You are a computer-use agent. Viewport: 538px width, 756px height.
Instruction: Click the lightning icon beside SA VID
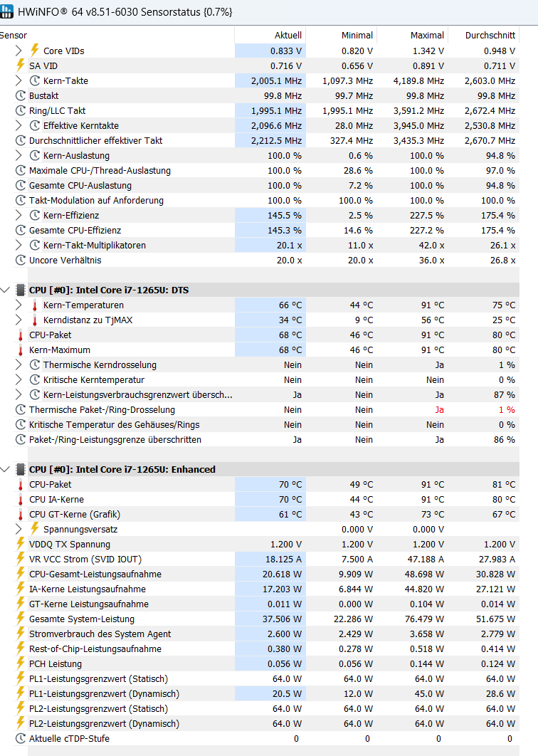(20, 65)
